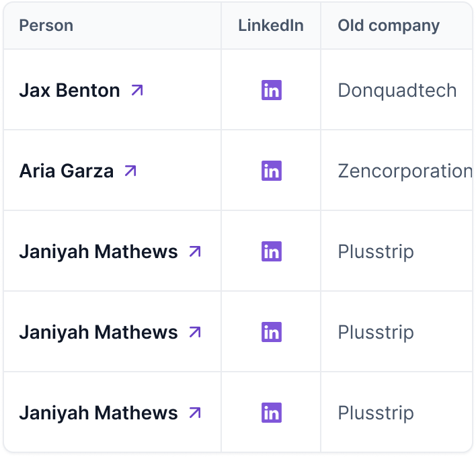476x457 pixels.
Task: Click arrow icon next to Aria Garza
Action: (130, 171)
